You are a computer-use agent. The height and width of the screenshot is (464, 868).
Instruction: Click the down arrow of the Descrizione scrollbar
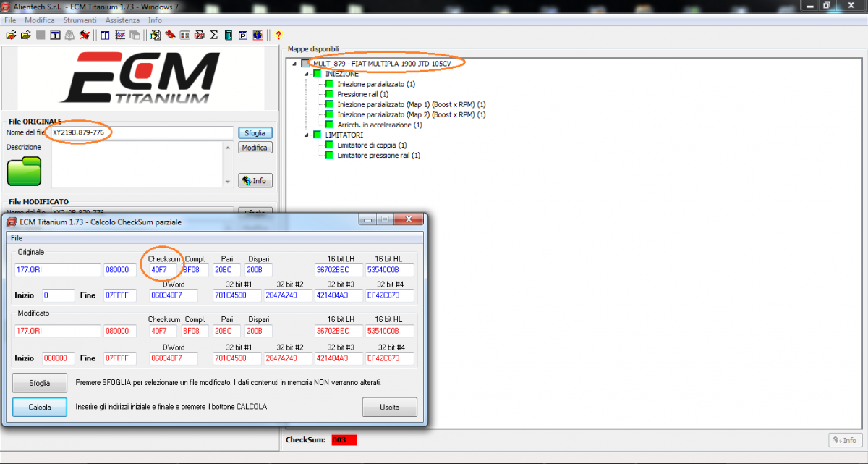click(229, 182)
